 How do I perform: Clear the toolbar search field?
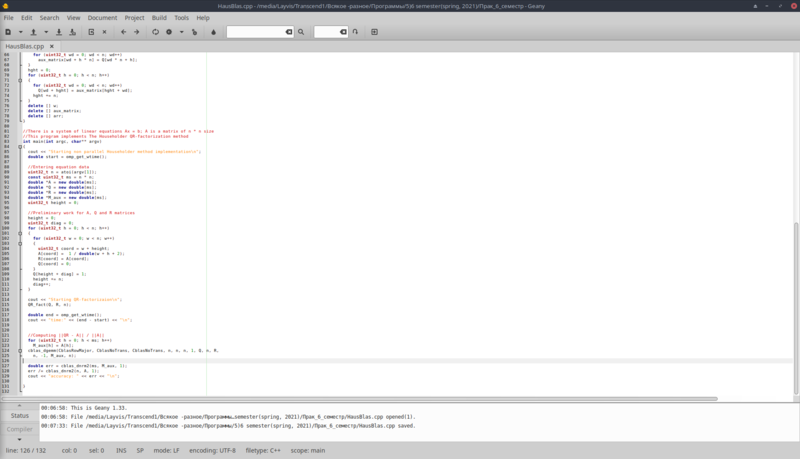[289, 32]
